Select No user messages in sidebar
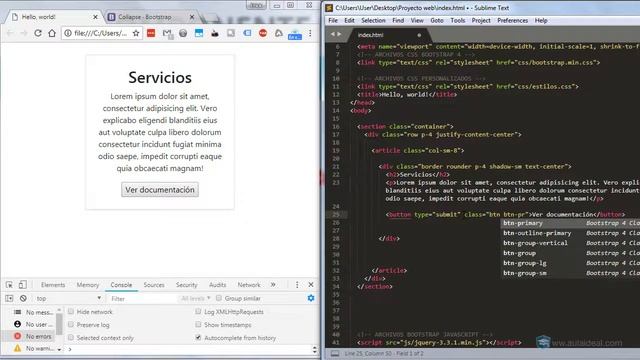The image size is (640, 360). pos(33,324)
